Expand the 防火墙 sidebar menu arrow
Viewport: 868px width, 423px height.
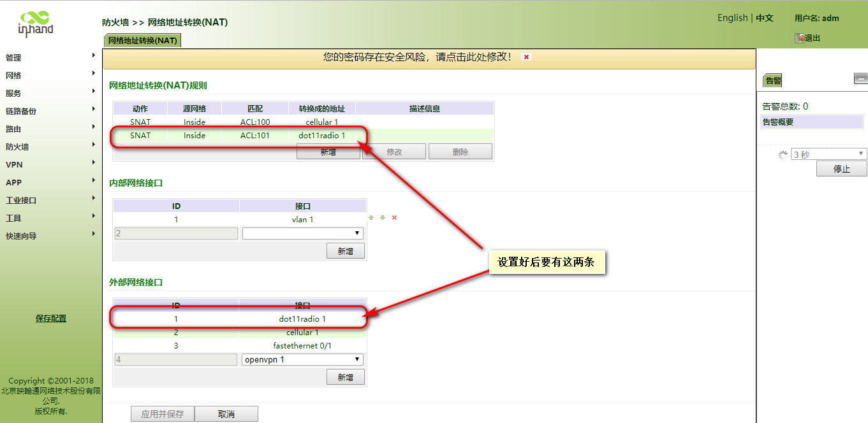pos(94,145)
